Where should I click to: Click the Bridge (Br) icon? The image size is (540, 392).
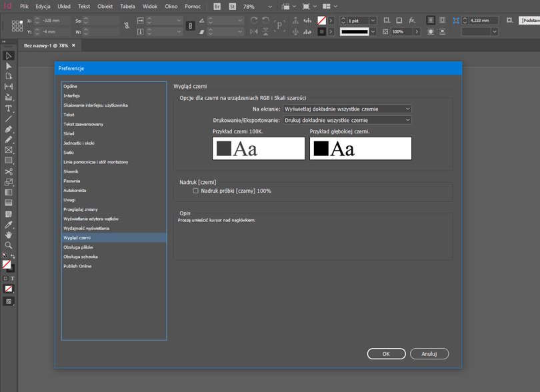[x=217, y=7]
